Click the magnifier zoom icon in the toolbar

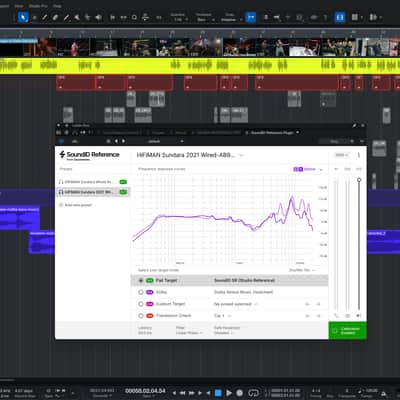134,17
